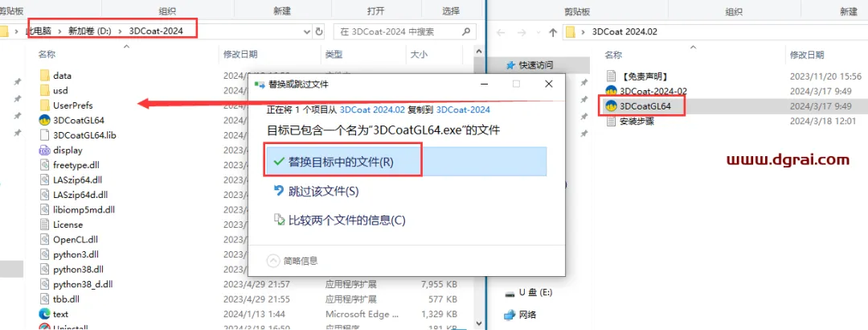Select the 【免责声明】 file name

644,76
